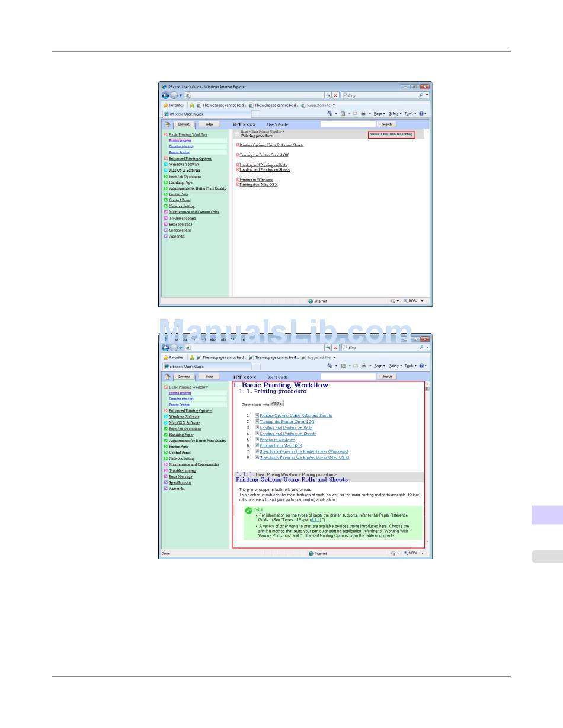Uncheck Specifying Paper in Printer Driver (Windows) checkbox

point(257,451)
